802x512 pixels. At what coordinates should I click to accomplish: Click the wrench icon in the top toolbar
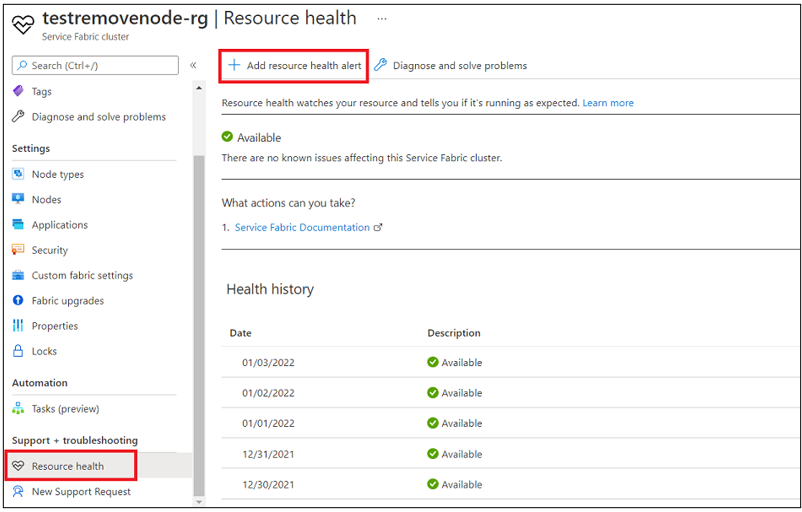pyautogui.click(x=380, y=65)
